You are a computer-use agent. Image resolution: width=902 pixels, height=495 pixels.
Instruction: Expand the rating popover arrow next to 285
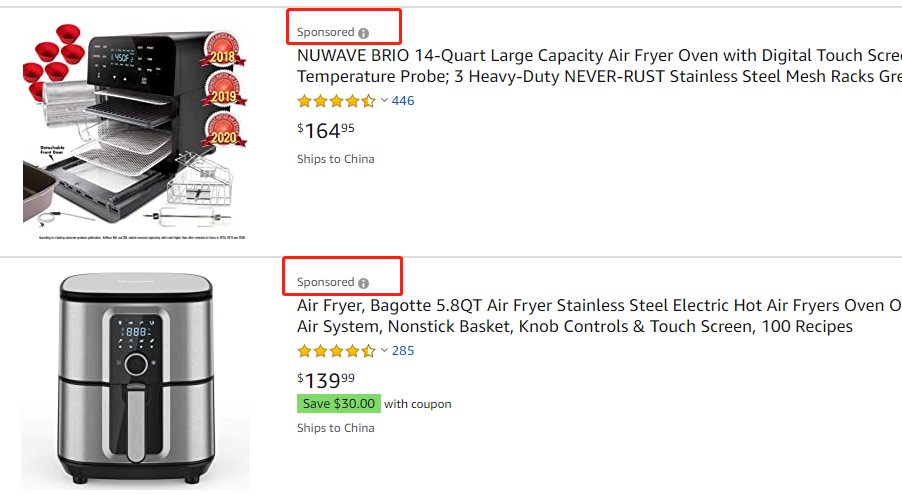pyautogui.click(x=384, y=351)
